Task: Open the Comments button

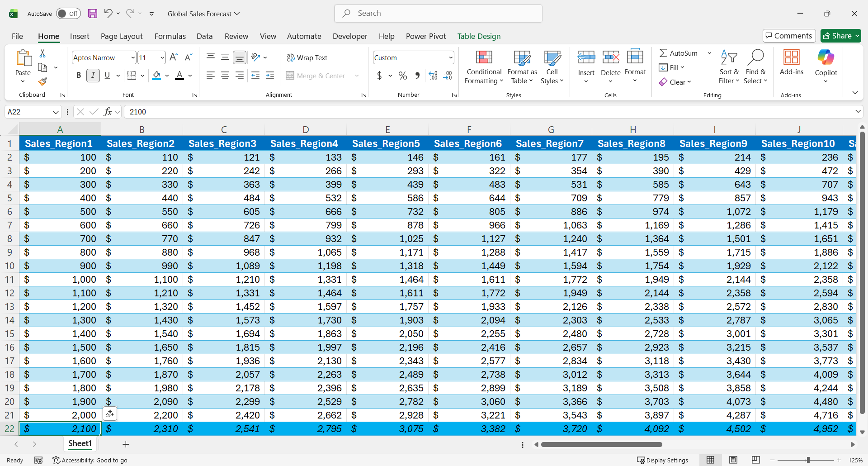Action: pos(789,36)
